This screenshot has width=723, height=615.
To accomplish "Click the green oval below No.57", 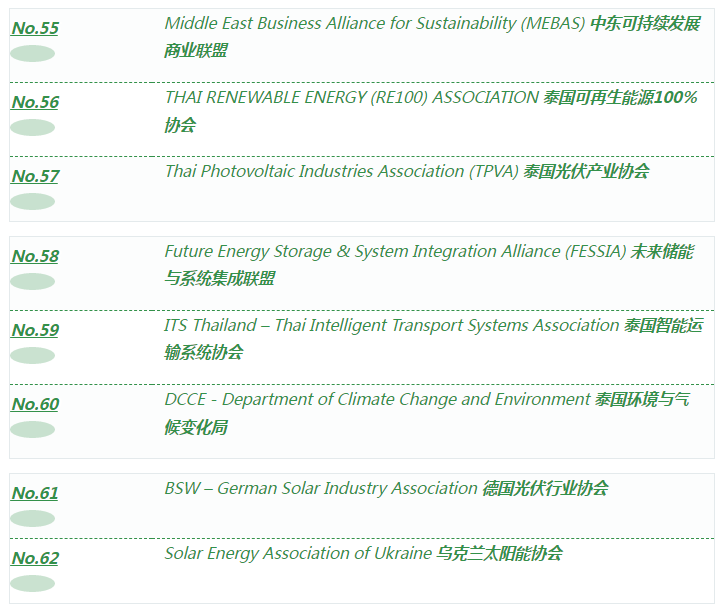I will [x=32, y=202].
